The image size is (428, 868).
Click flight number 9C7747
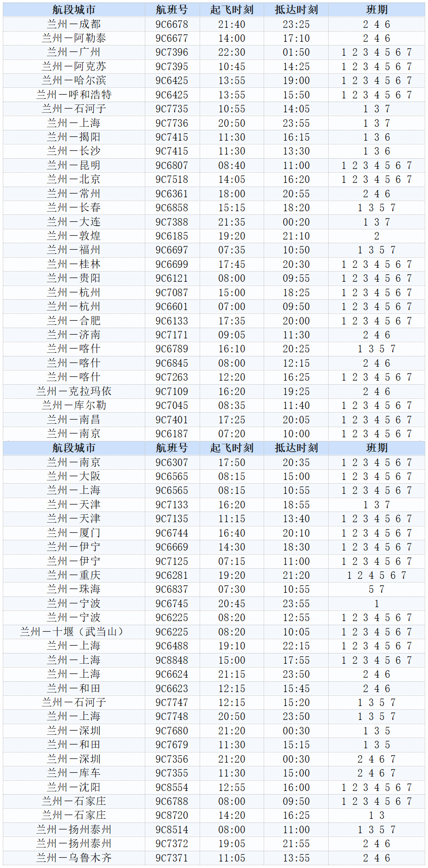[x=172, y=702]
